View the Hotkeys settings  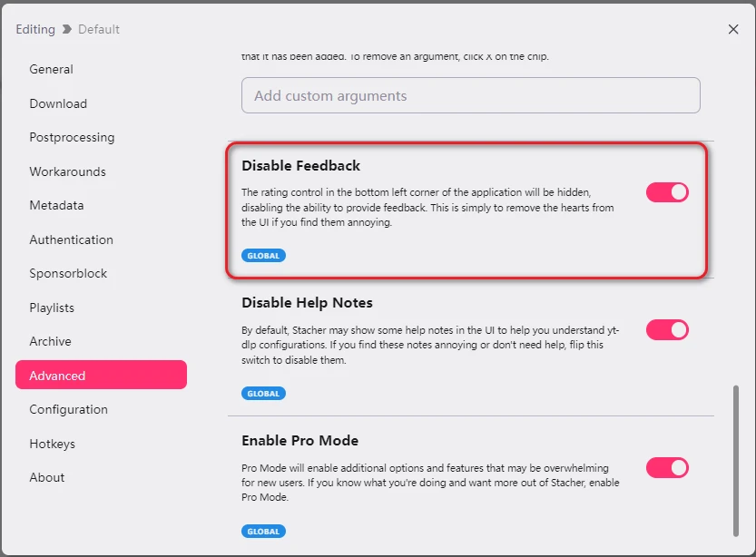point(52,444)
